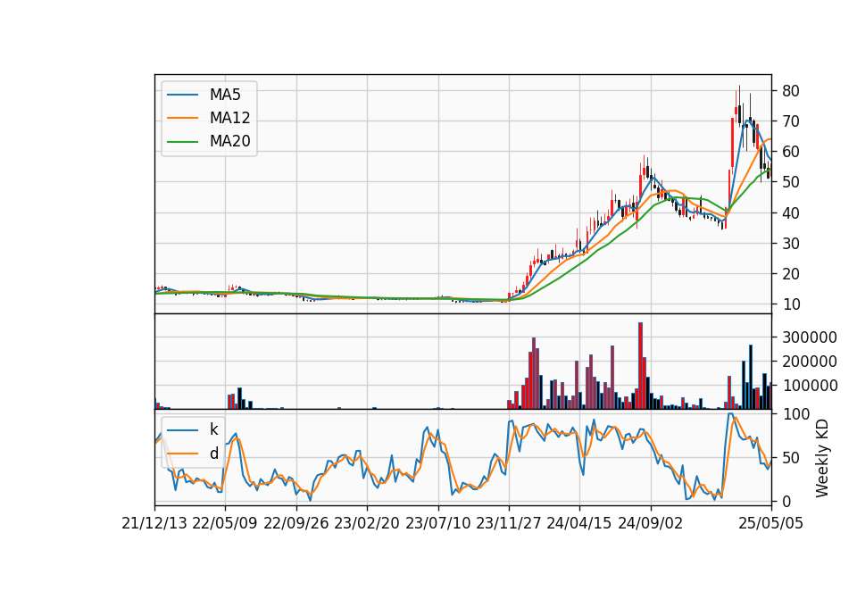This screenshot has height=616, width=857.
Task: Click the volume axis value 300000
Action: 810,337
